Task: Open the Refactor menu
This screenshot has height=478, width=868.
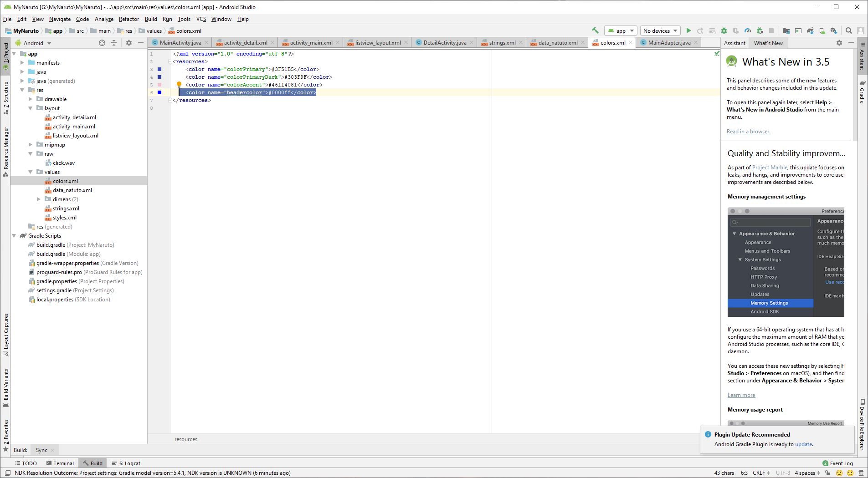Action: [x=128, y=19]
